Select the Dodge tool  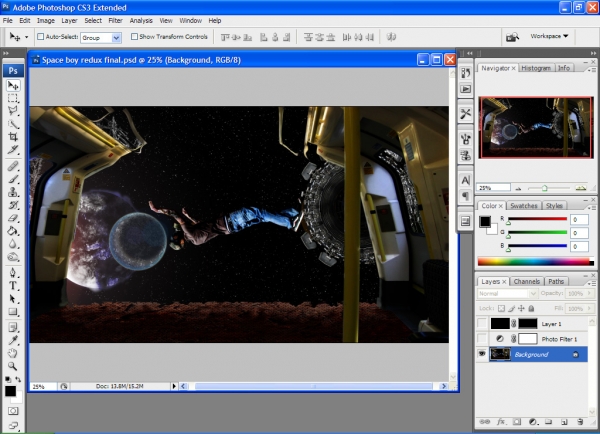[13, 257]
